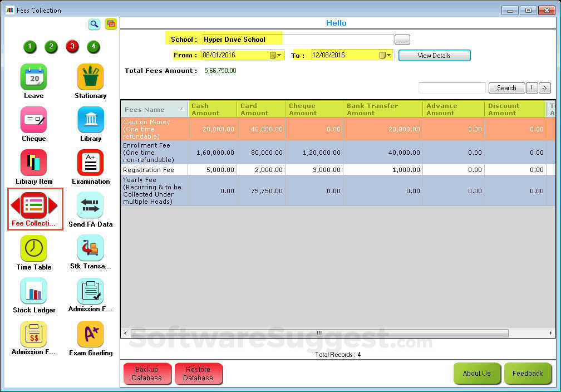The width and height of the screenshot is (561, 392).
Task: Open Admission F... icon with clipboard checkmark
Action: pos(90,291)
